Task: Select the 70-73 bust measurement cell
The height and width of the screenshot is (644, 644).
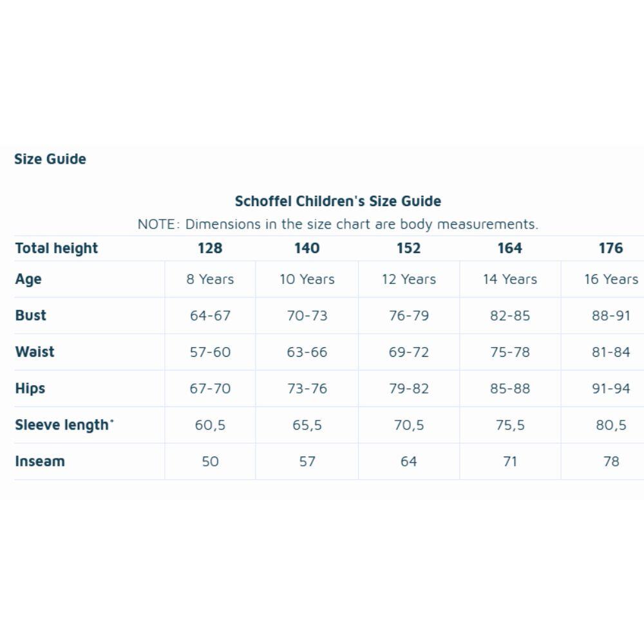Action: click(x=307, y=316)
